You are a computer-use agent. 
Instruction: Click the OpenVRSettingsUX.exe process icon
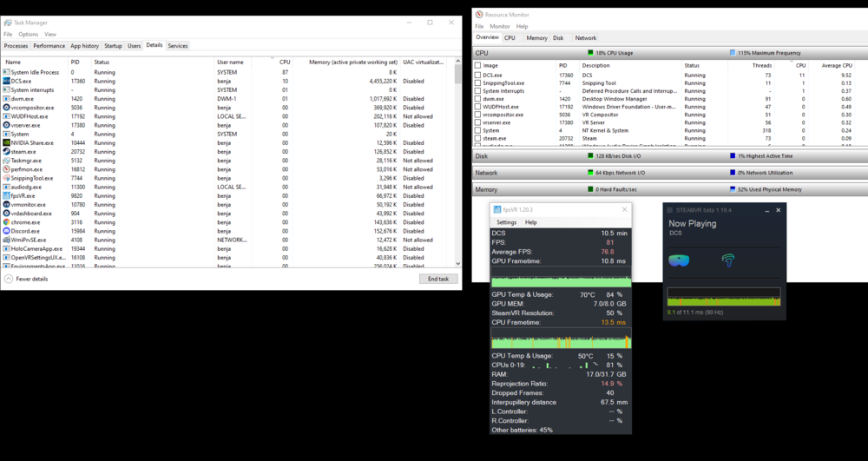[x=7, y=257]
